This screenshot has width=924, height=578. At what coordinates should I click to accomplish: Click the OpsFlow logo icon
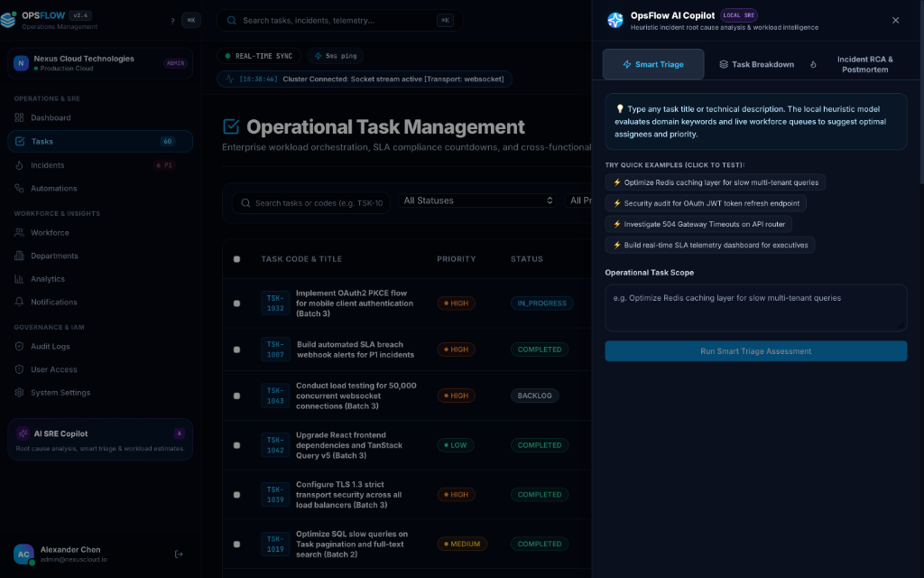point(8,20)
